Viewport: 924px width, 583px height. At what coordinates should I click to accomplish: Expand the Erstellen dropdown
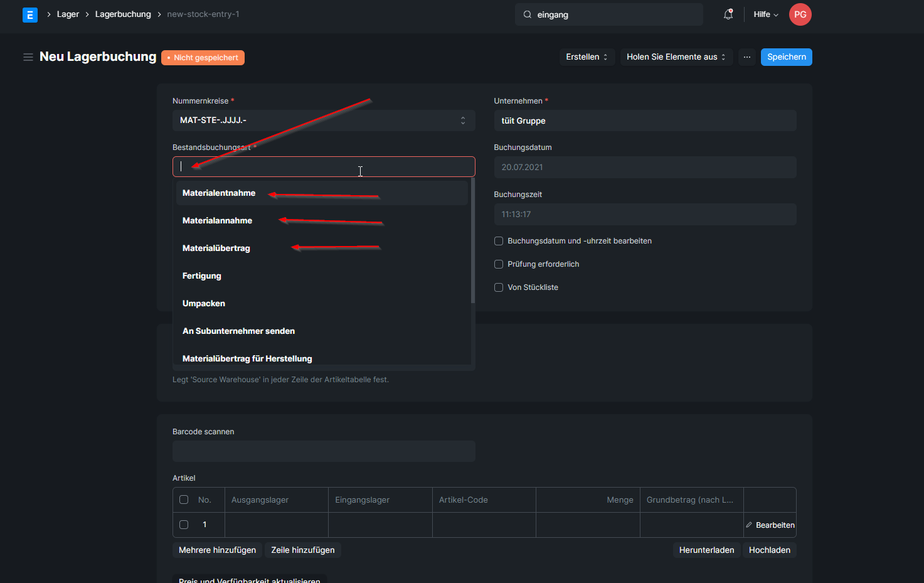click(587, 57)
